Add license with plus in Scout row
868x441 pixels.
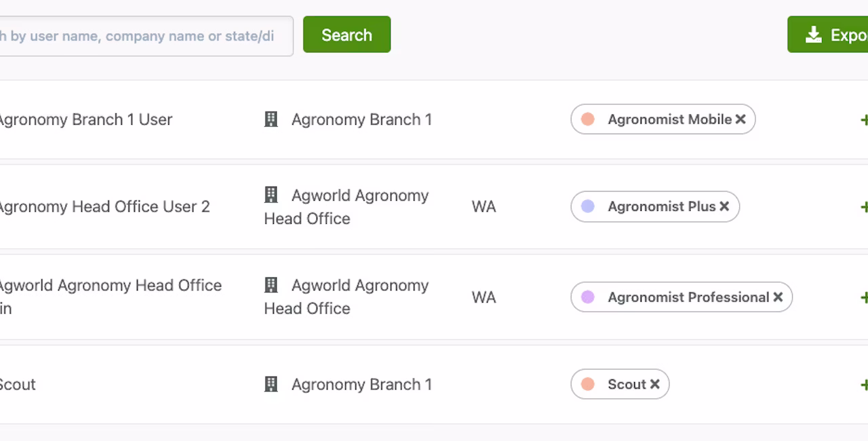[864, 384]
